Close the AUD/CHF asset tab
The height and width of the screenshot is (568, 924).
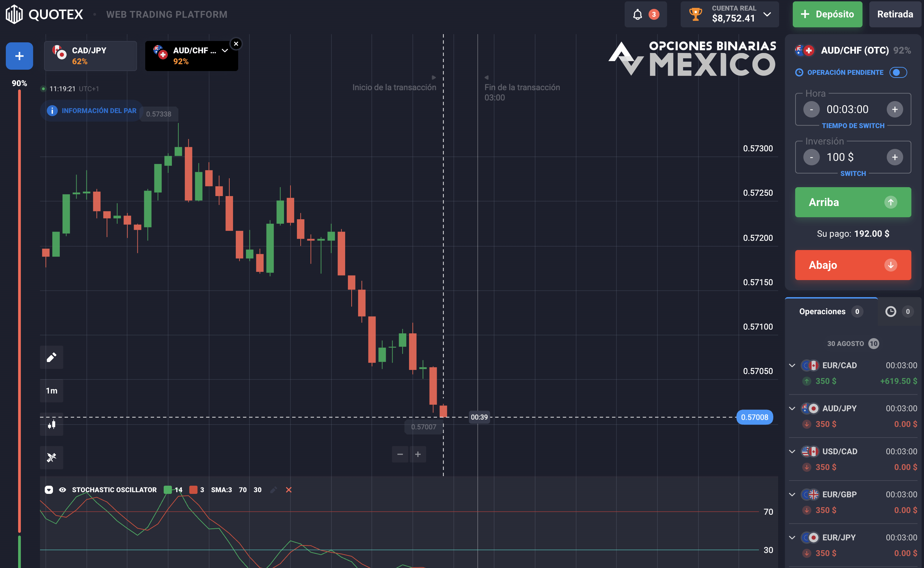pos(236,44)
